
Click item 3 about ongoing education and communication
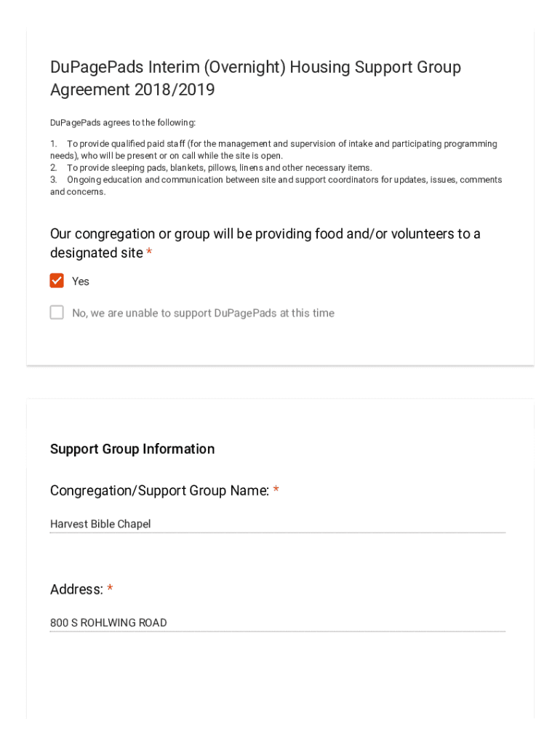[276, 186]
